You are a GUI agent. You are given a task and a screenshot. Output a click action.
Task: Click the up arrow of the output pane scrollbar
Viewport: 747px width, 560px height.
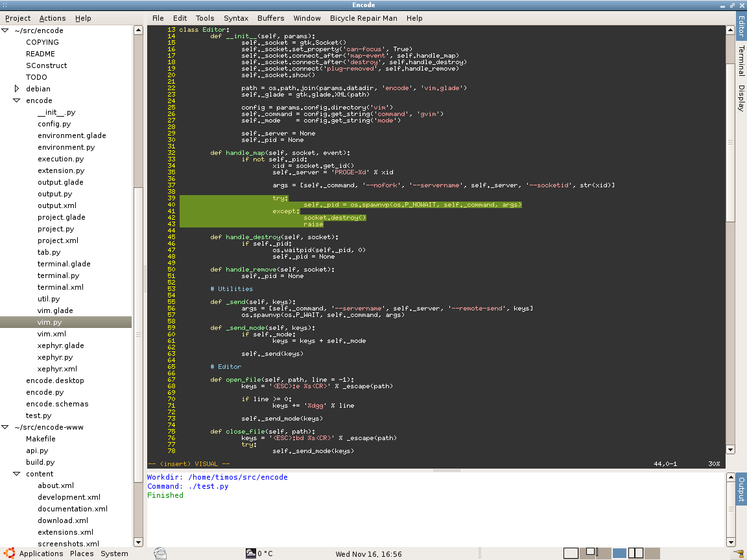tap(731, 477)
